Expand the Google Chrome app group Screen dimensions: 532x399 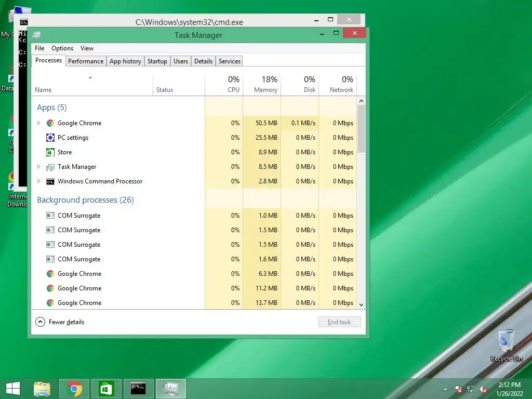38,123
